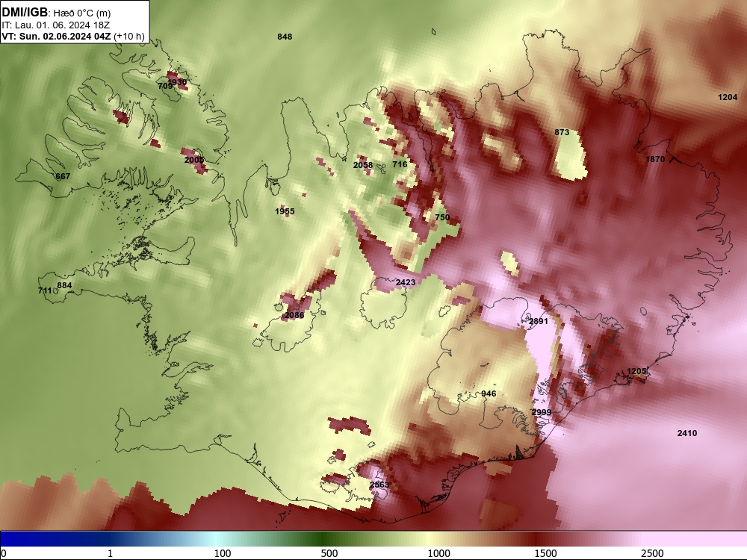Image resolution: width=747 pixels, height=560 pixels.
Task: Click the 2891 map value
Action: [539, 321]
